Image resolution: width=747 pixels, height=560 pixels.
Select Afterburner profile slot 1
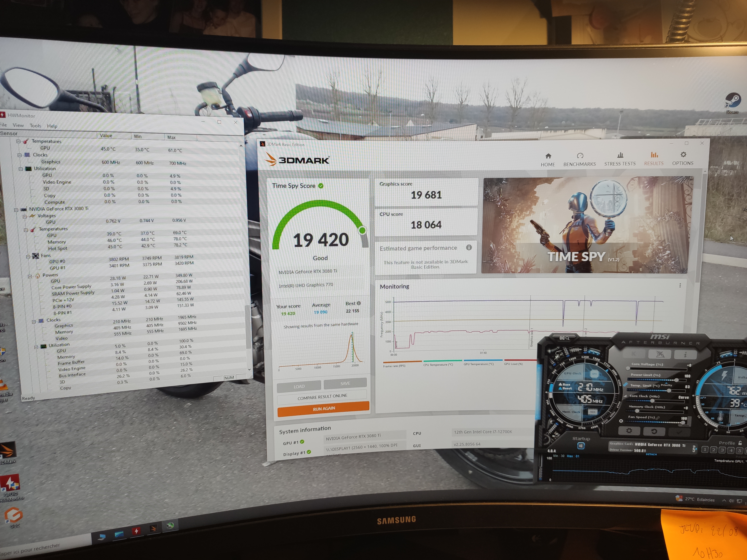tap(705, 450)
